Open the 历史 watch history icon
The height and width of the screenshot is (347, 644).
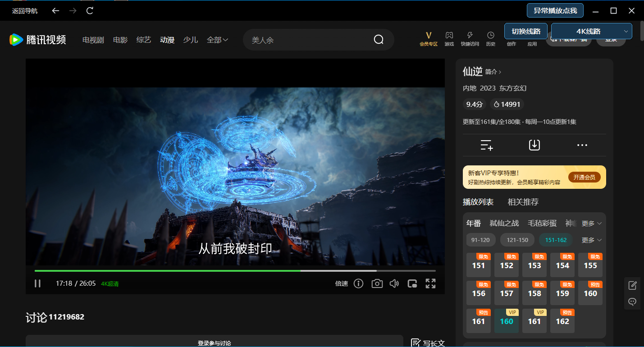coord(491,39)
